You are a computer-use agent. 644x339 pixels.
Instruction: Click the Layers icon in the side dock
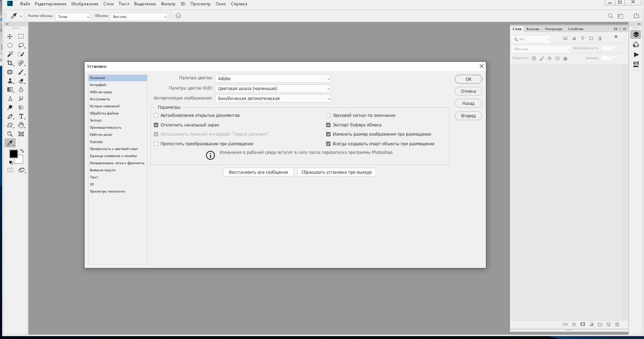(x=636, y=34)
